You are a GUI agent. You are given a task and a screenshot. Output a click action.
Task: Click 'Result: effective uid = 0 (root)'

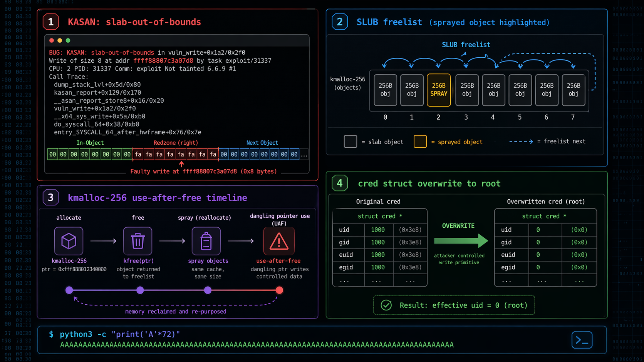463,305
